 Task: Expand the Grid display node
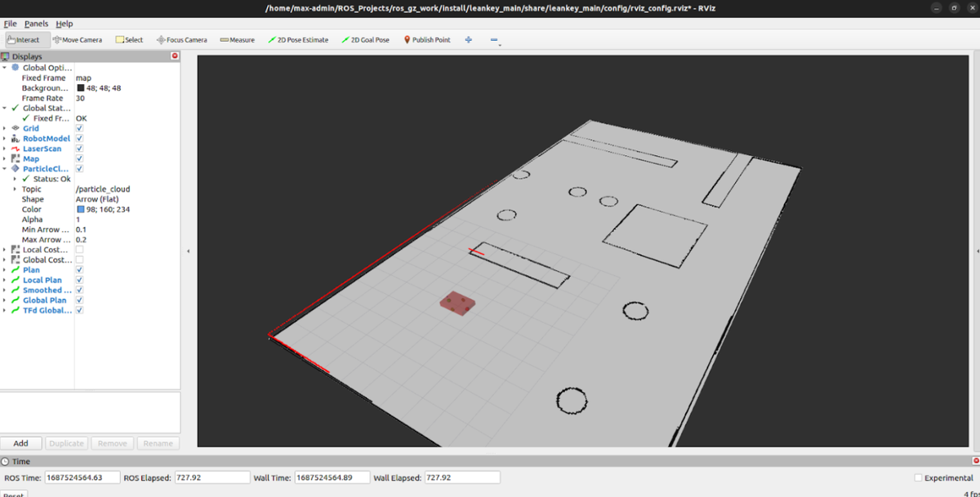pos(4,128)
